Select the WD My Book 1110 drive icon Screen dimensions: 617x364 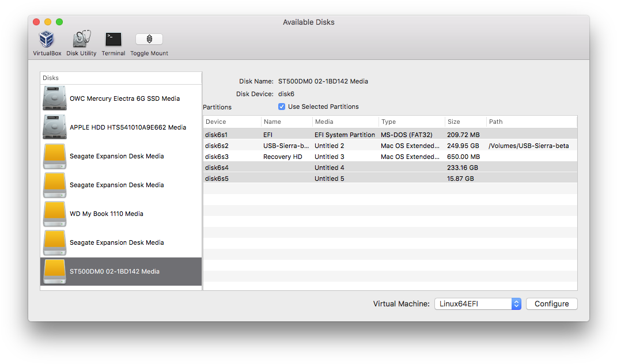[x=54, y=214]
